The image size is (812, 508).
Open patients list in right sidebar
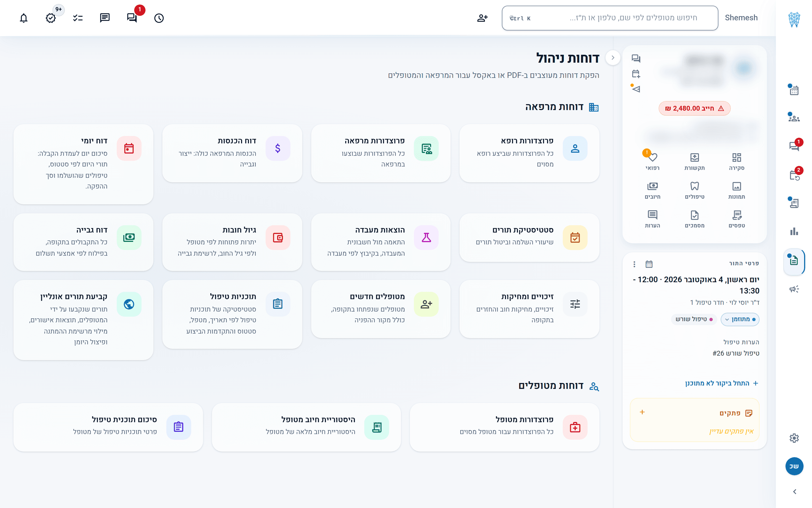click(x=794, y=118)
